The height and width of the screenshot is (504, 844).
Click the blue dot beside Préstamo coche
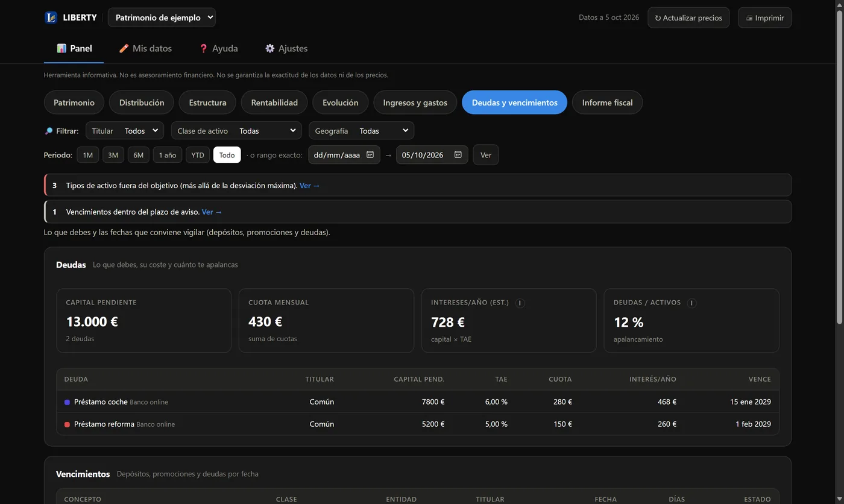point(67,402)
